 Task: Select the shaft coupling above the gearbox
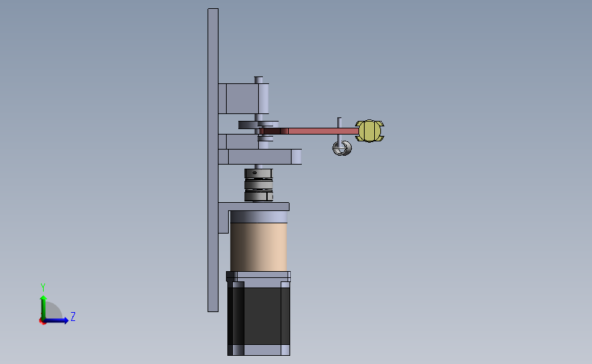pyautogui.click(x=259, y=185)
